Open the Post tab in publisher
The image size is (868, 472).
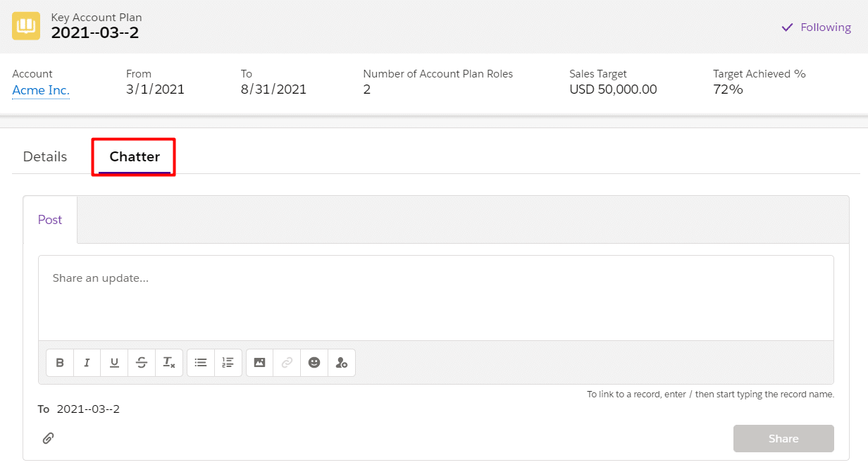(50, 220)
